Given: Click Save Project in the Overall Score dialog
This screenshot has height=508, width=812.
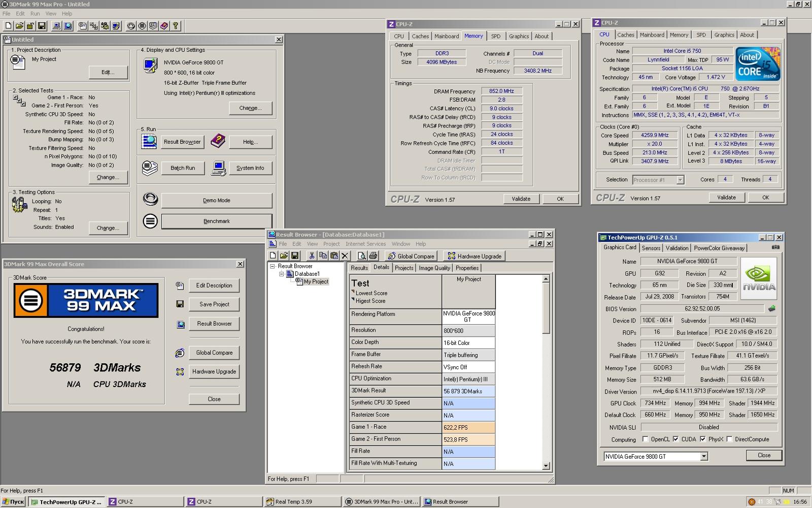Looking at the screenshot, I should pyautogui.click(x=214, y=304).
